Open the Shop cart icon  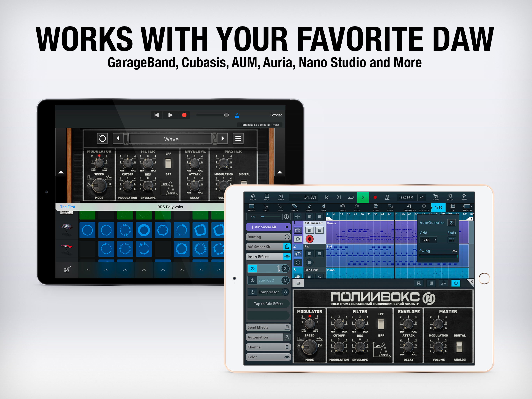tap(436, 197)
